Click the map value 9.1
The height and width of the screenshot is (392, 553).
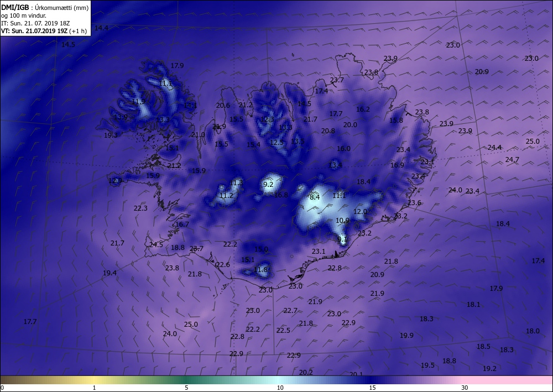[342, 239]
